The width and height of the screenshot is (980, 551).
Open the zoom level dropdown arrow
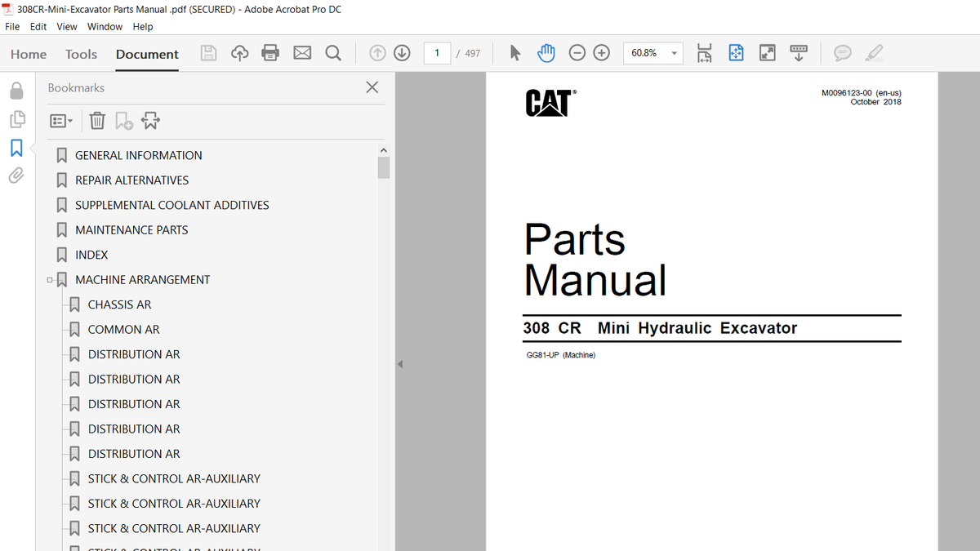(x=675, y=53)
